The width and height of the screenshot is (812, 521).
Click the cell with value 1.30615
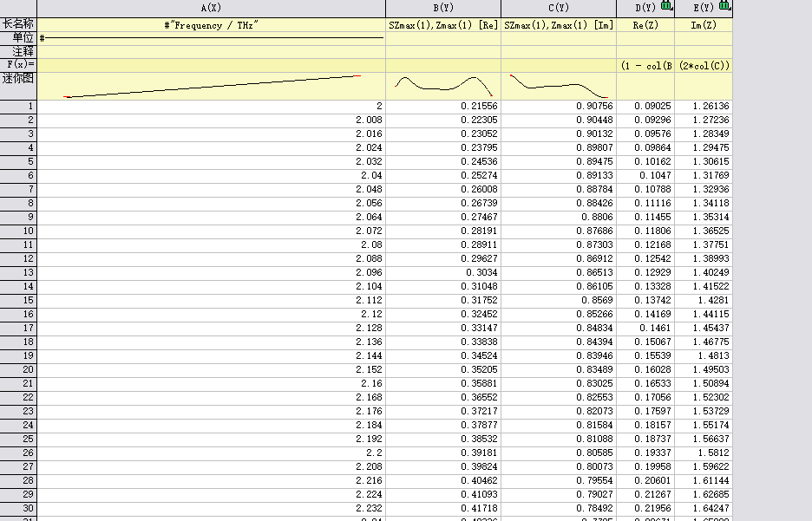click(x=704, y=162)
